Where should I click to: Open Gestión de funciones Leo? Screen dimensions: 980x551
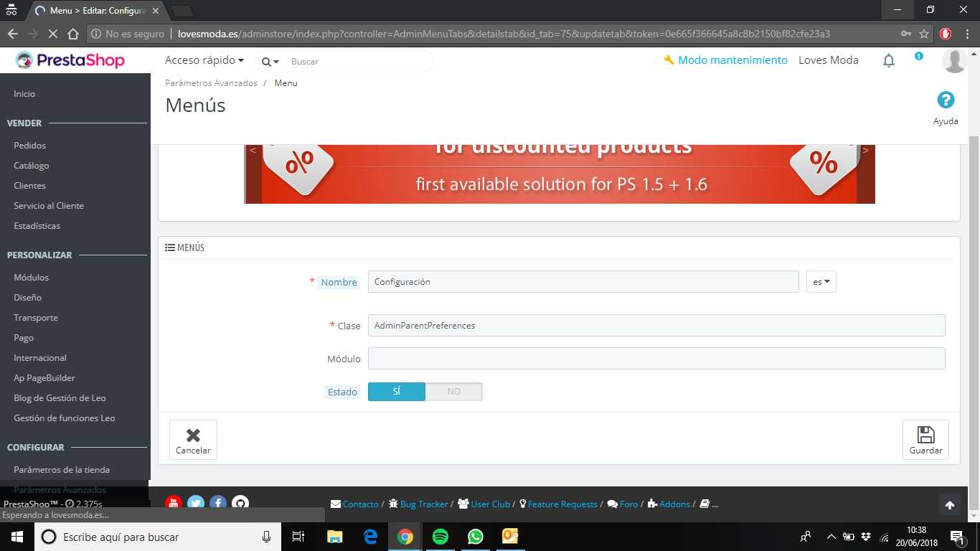point(65,418)
